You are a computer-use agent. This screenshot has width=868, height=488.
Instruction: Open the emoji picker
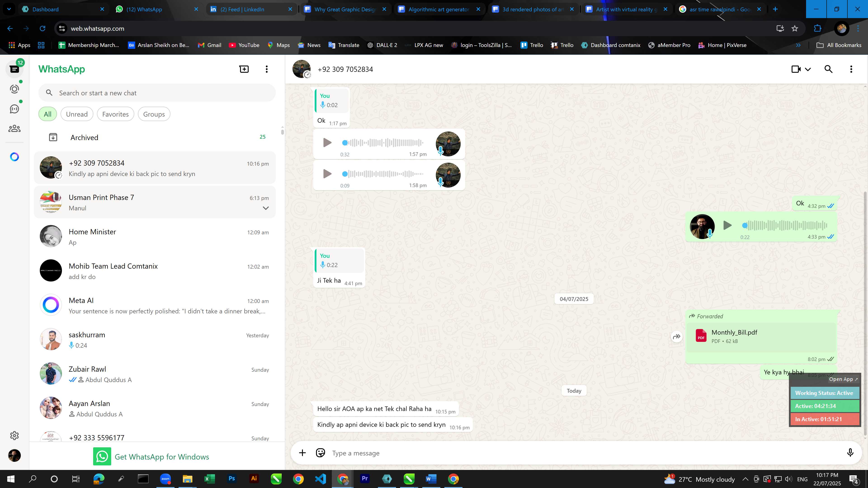click(x=320, y=453)
